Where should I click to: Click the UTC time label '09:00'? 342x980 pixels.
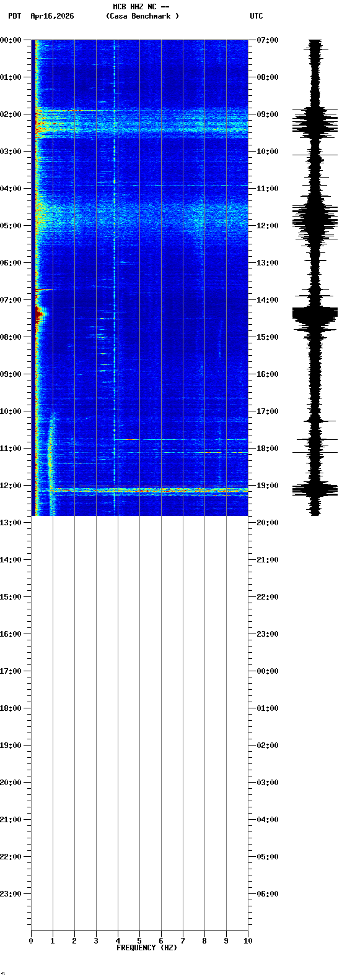tap(268, 114)
